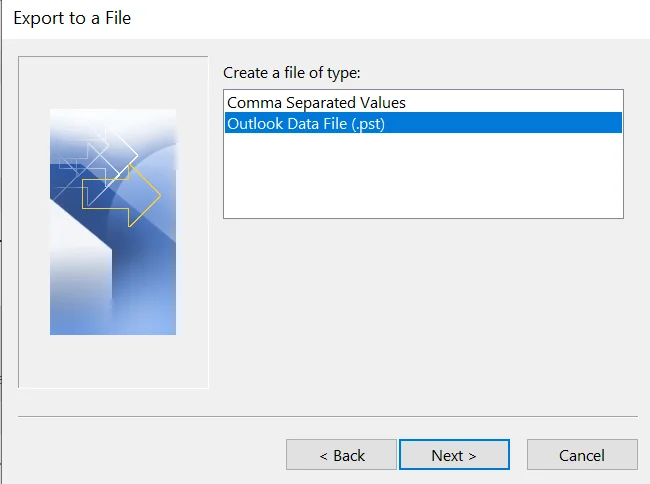
Task: Click blank panel area below the illustration
Action: click(x=113, y=362)
